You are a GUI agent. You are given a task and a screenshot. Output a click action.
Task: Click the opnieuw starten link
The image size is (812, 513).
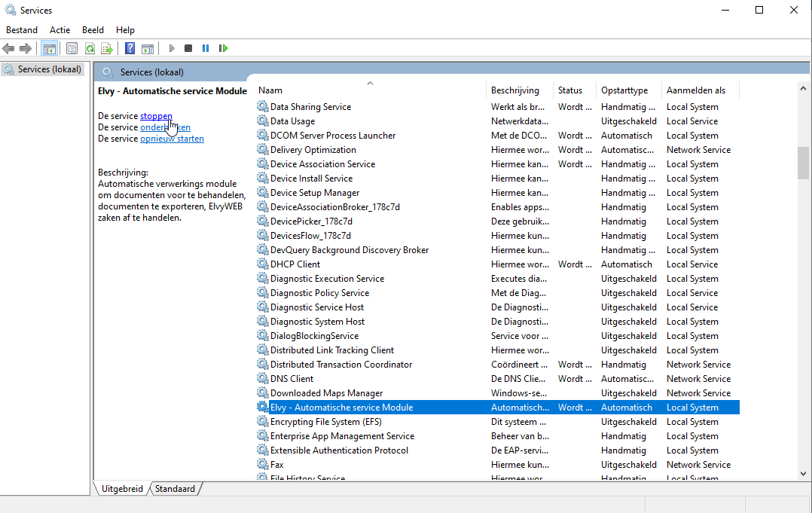pyautogui.click(x=172, y=139)
